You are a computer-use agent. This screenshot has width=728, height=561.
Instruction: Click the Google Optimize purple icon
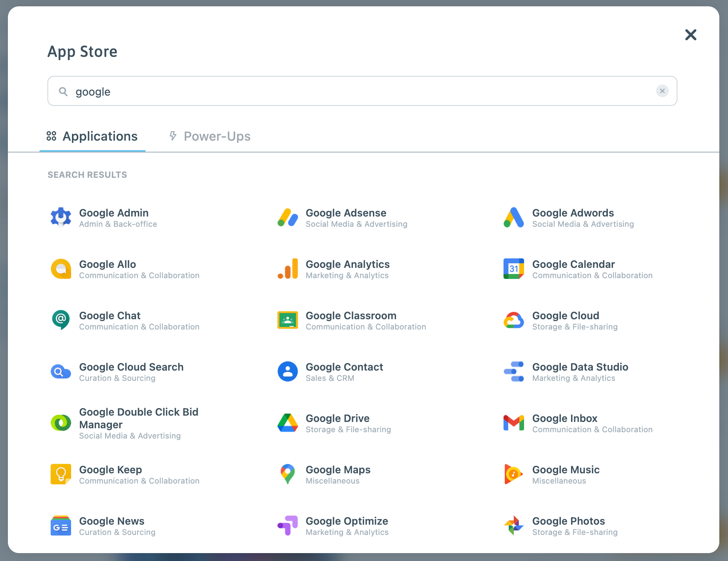click(287, 525)
